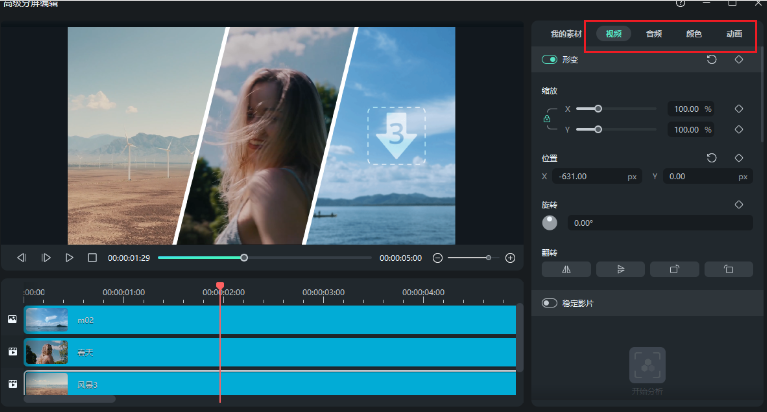The width and height of the screenshot is (767, 412).
Task: Toggle the 形变 transform switch
Action: pyautogui.click(x=550, y=60)
